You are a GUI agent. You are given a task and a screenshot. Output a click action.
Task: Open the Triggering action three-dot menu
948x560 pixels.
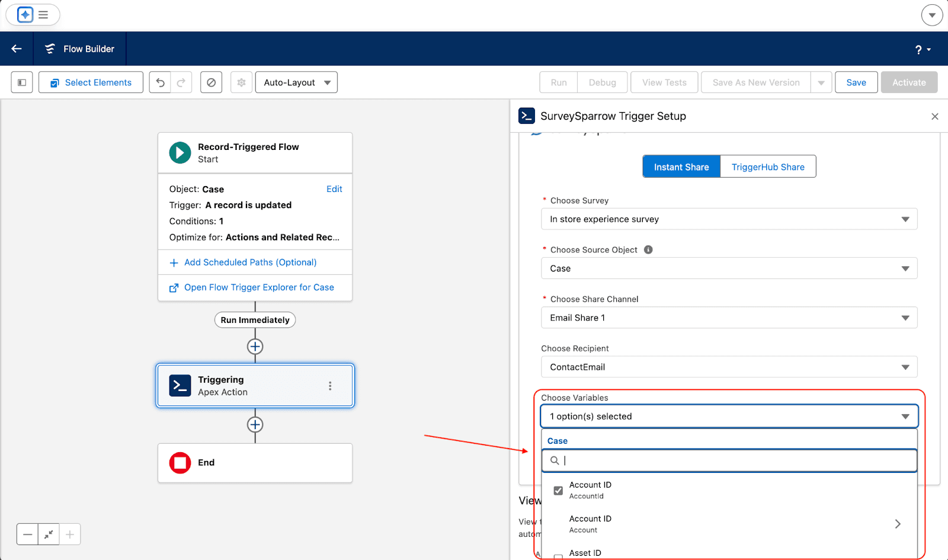(330, 386)
